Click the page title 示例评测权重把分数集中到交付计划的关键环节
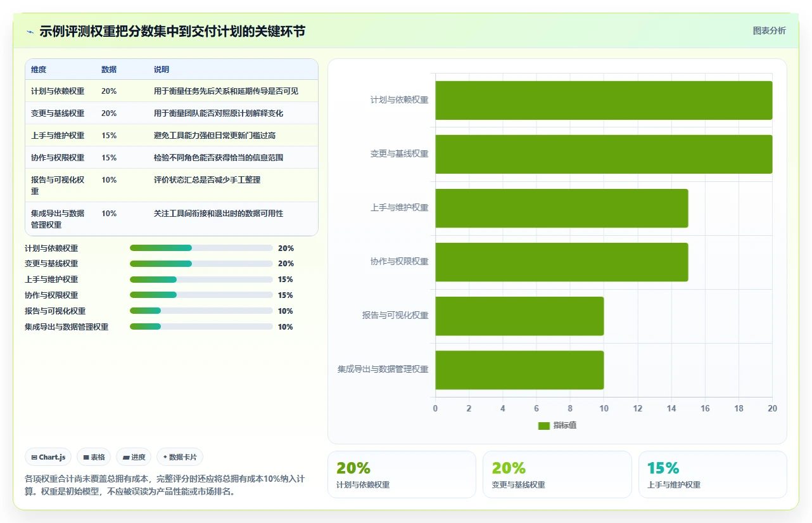Viewport: 812px width, 523px height. (x=172, y=31)
